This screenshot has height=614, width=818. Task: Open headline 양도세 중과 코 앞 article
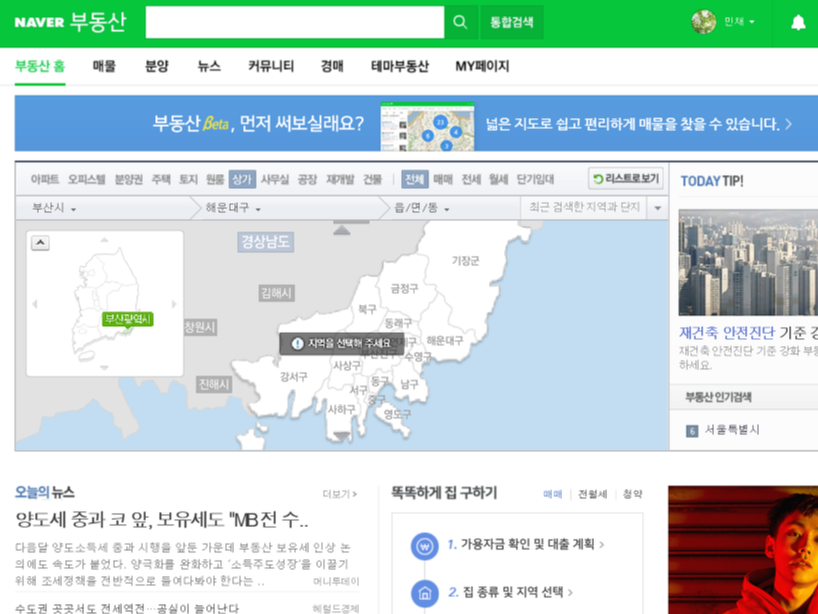pyautogui.click(x=162, y=520)
